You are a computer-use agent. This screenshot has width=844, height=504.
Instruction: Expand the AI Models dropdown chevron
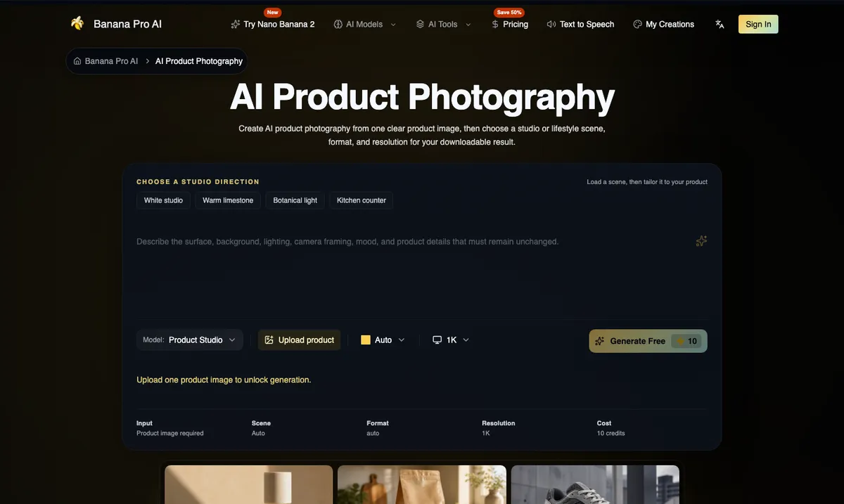pyautogui.click(x=393, y=24)
